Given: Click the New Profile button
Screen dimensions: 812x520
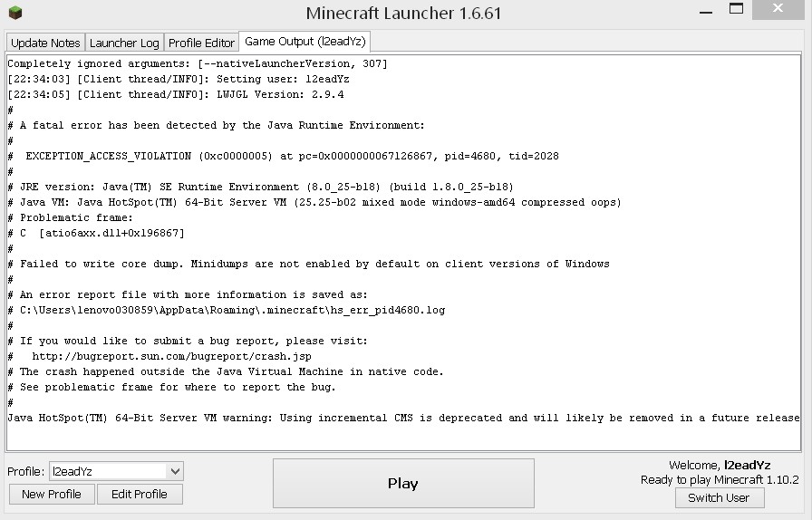Looking at the screenshot, I should pos(52,494).
